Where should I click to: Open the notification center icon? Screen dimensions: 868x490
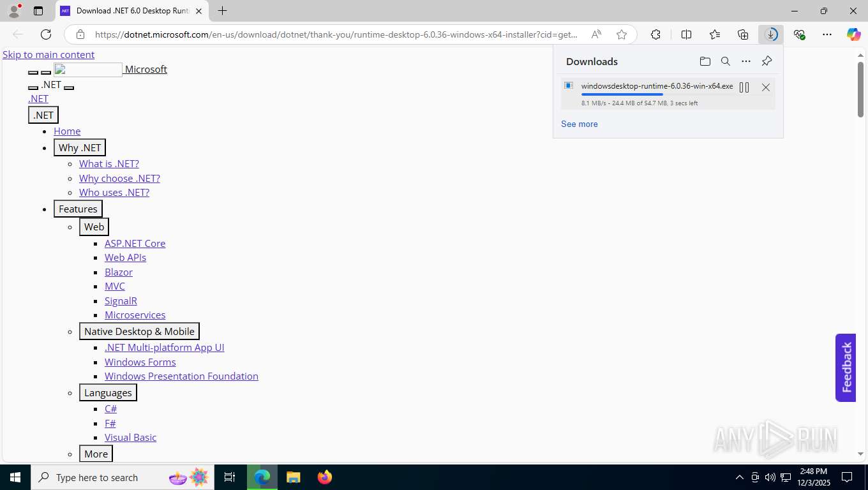(x=847, y=477)
